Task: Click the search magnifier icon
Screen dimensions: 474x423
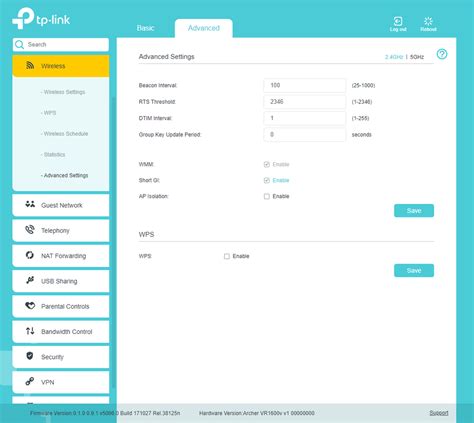Action: (20, 45)
